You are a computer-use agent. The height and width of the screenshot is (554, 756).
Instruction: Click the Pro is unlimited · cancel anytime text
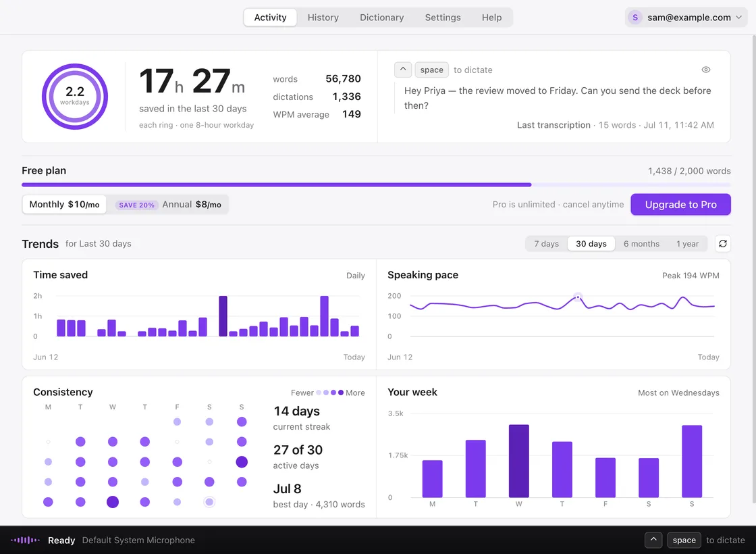pos(558,205)
